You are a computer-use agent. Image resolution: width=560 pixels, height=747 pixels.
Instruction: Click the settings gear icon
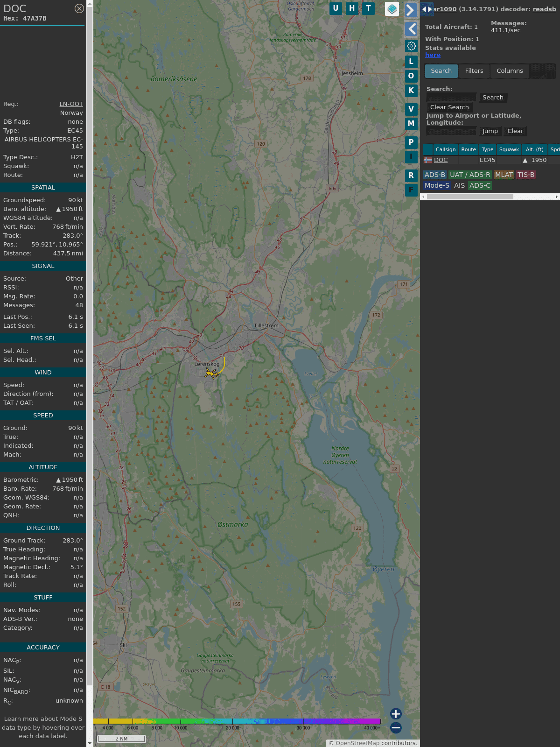[x=411, y=46]
